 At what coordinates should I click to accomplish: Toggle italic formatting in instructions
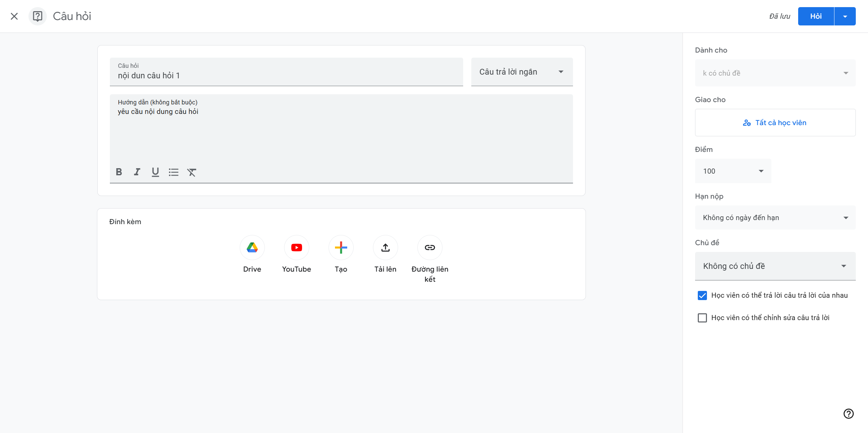tap(137, 172)
